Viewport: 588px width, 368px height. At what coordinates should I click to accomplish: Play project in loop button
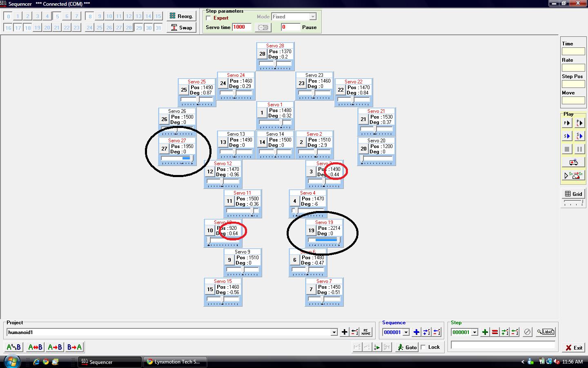click(580, 123)
